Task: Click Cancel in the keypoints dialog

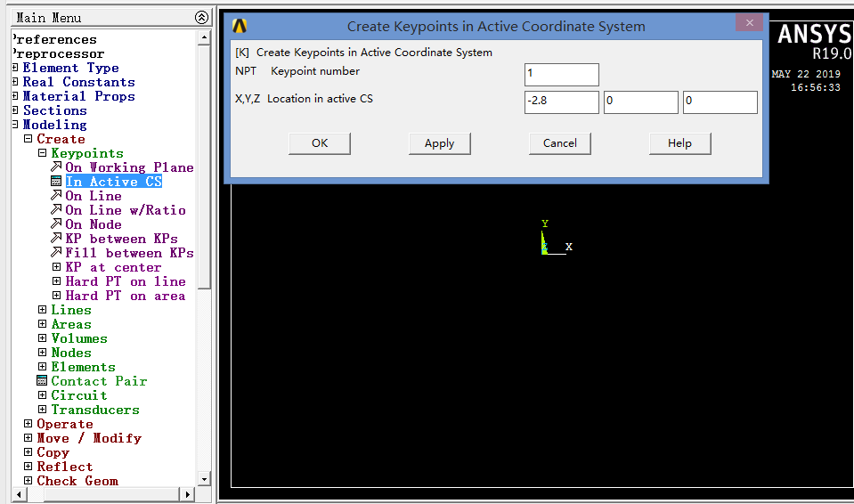Action: 560,143
